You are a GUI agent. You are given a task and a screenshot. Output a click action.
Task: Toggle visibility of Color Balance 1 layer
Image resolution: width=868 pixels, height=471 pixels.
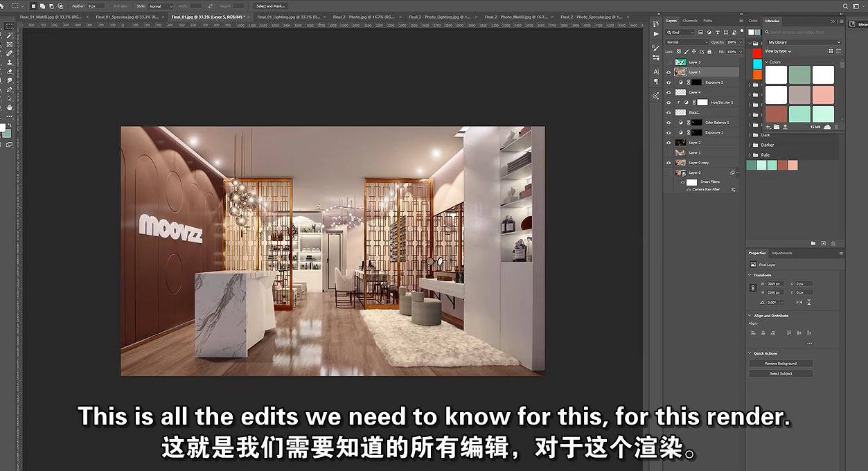[x=668, y=123]
